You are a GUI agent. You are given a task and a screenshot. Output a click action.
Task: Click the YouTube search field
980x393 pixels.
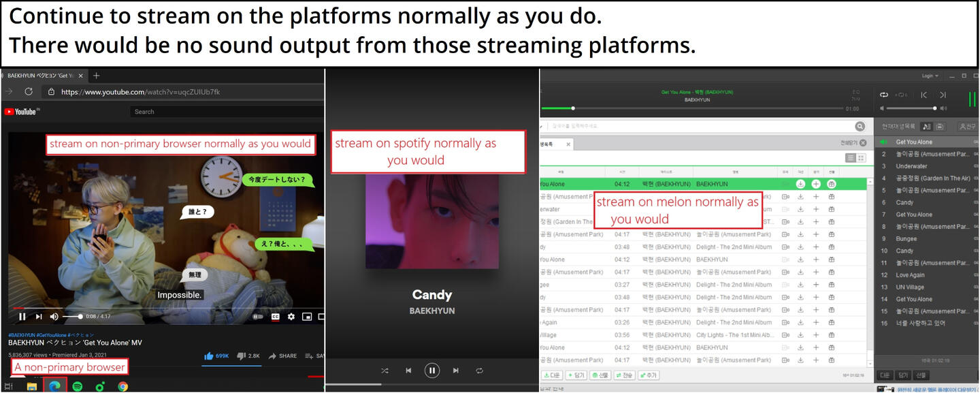(227, 112)
